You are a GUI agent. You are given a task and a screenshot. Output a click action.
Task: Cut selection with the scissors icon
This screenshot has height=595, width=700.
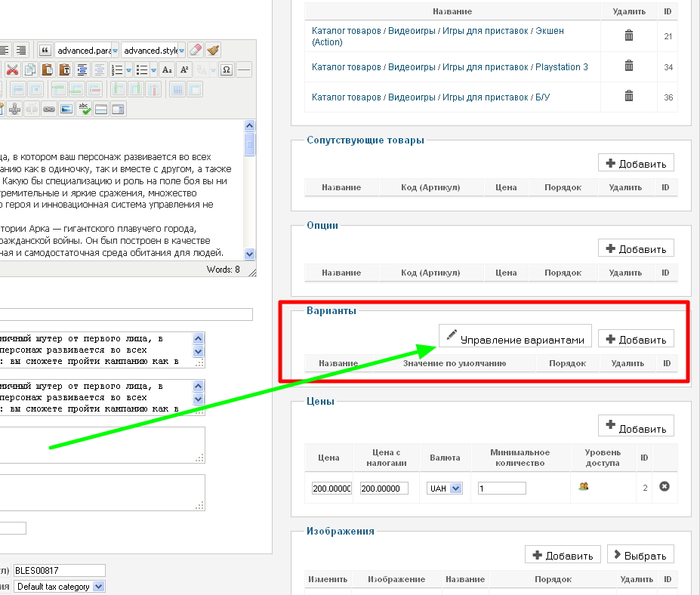coord(13,69)
